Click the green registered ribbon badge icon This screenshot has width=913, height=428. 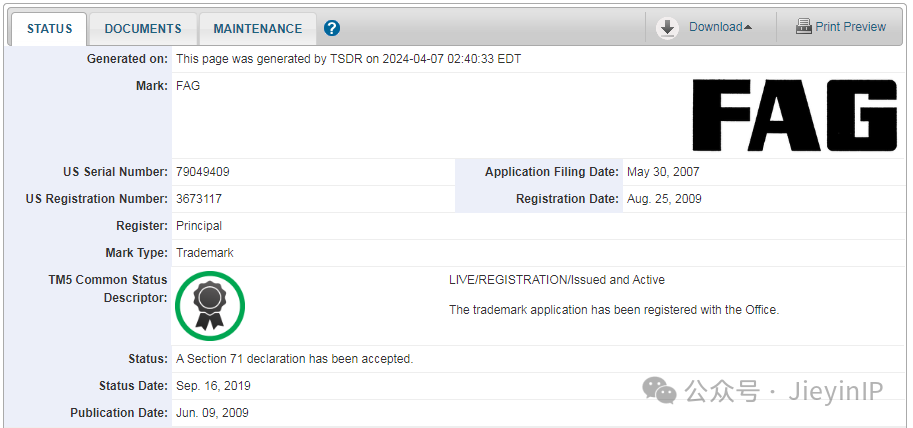pos(210,305)
